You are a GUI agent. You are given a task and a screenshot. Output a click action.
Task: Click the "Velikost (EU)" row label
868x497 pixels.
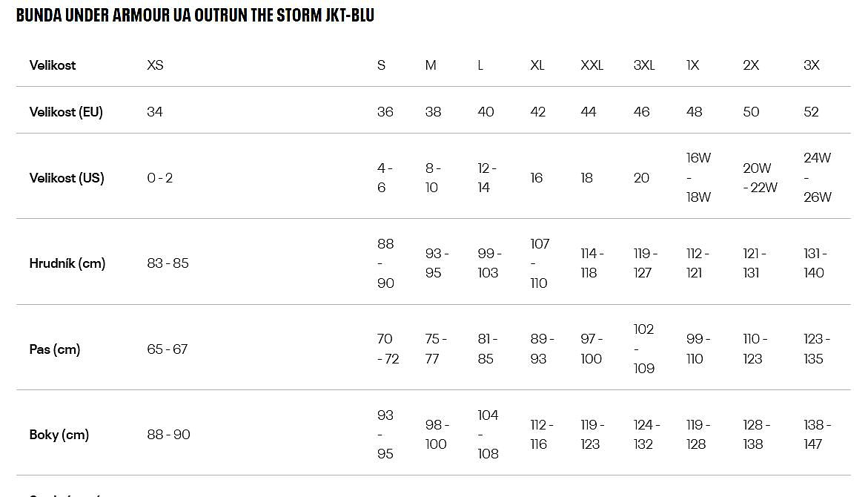click(x=66, y=112)
